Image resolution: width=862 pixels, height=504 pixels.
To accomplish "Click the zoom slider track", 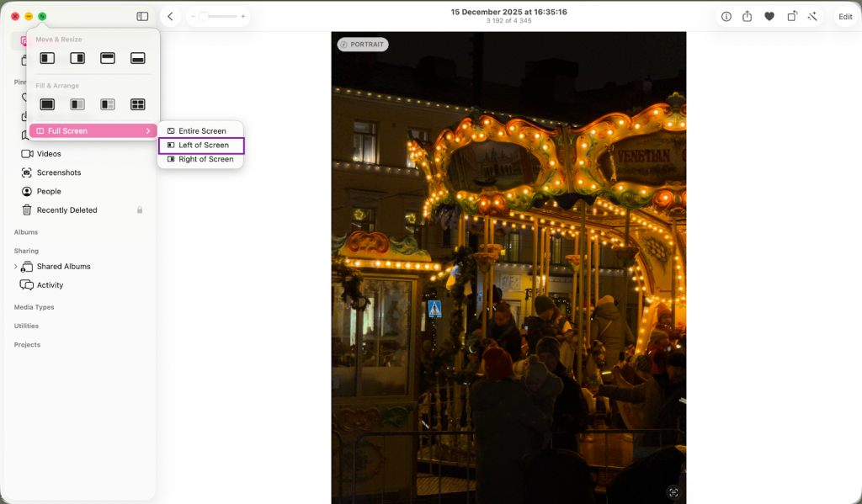I will tap(222, 17).
